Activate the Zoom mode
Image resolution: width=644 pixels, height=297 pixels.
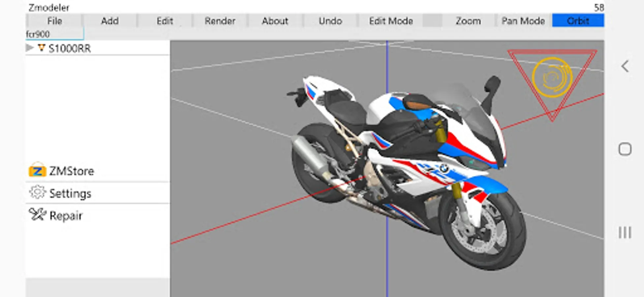coord(468,21)
